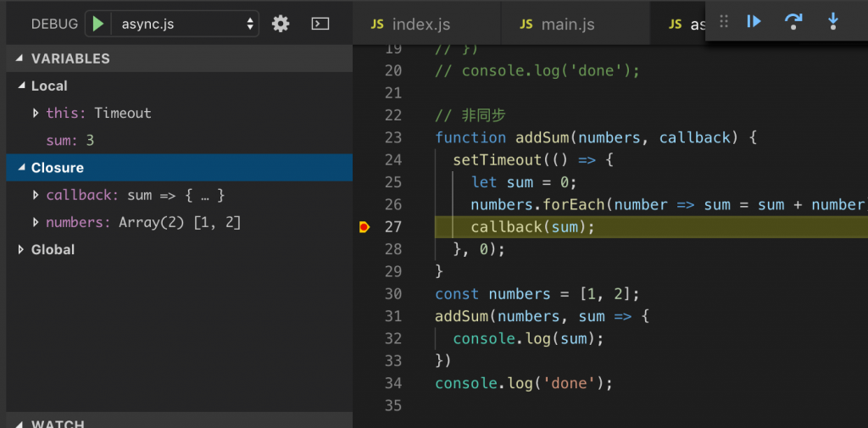Screen dimensions: 868x428
Task: Start debugging with the green play button
Action: [98, 24]
